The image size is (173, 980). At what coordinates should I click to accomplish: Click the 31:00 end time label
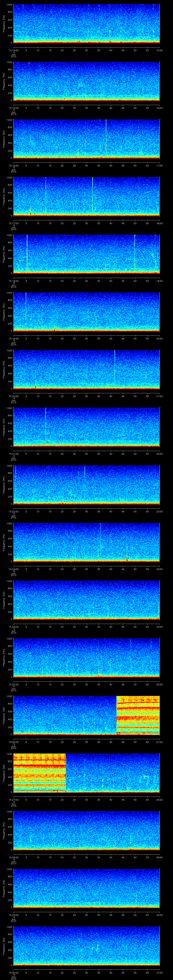coord(159,973)
